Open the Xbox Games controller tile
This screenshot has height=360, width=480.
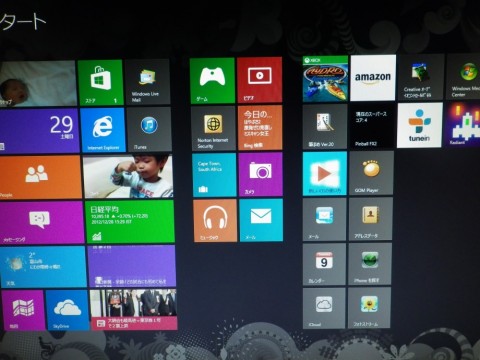[212, 80]
